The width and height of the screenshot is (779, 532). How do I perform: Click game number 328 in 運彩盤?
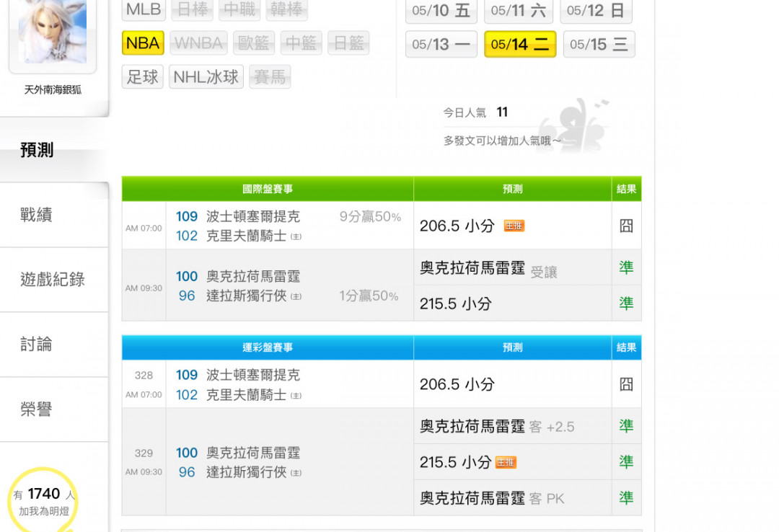click(x=144, y=376)
